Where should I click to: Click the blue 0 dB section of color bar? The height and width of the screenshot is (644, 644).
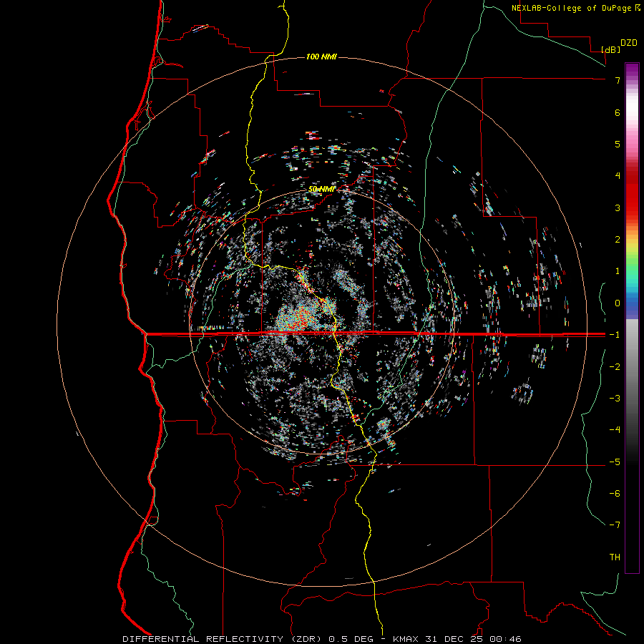click(632, 304)
